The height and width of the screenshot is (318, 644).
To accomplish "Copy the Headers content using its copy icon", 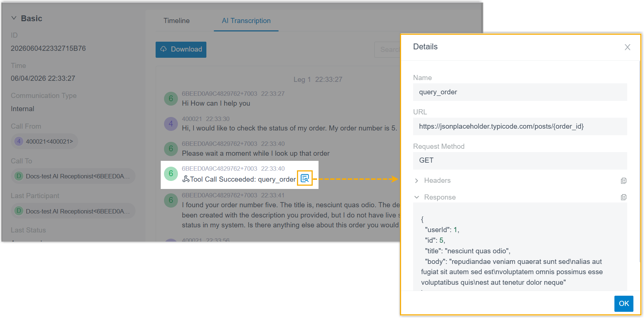I will click(x=624, y=181).
